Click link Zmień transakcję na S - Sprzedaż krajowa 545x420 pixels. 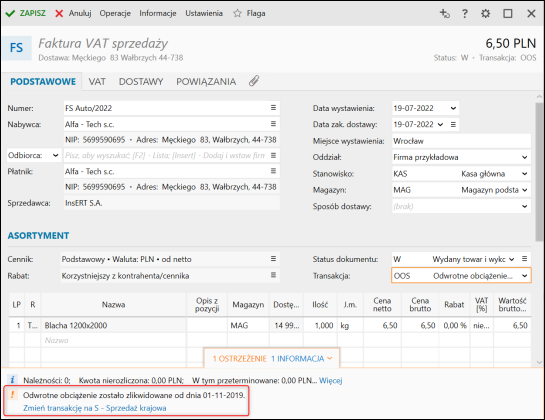(x=95, y=408)
